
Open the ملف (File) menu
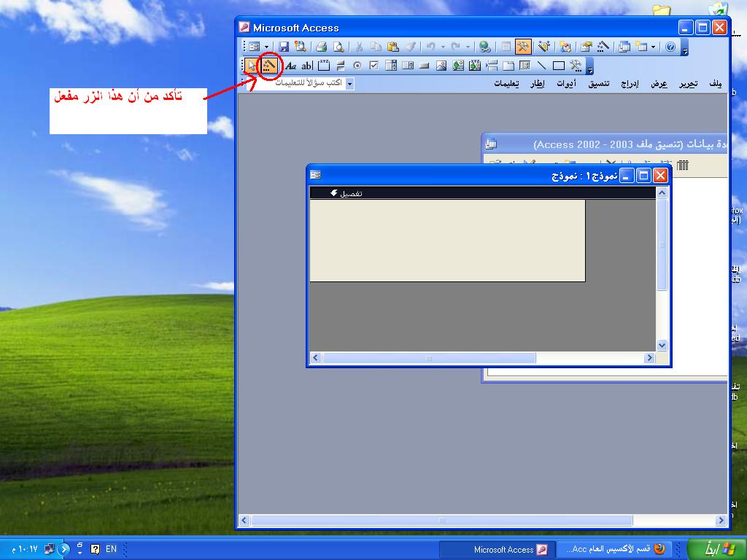pos(715,84)
